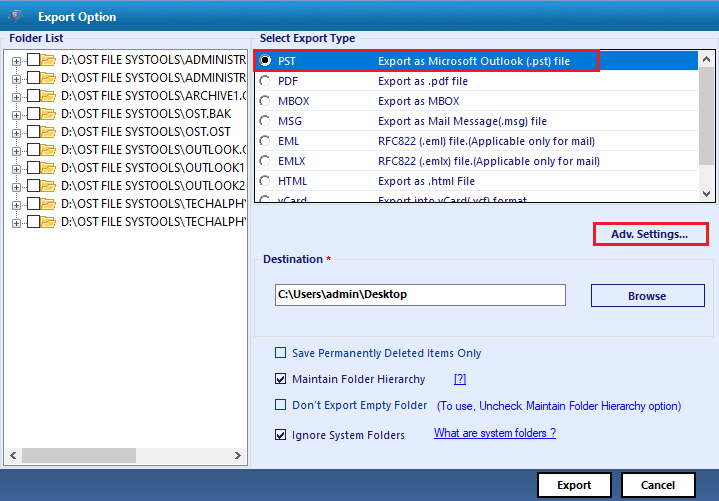Click Folder List scroll right arrow
The width and height of the screenshot is (719, 501).
[238, 455]
